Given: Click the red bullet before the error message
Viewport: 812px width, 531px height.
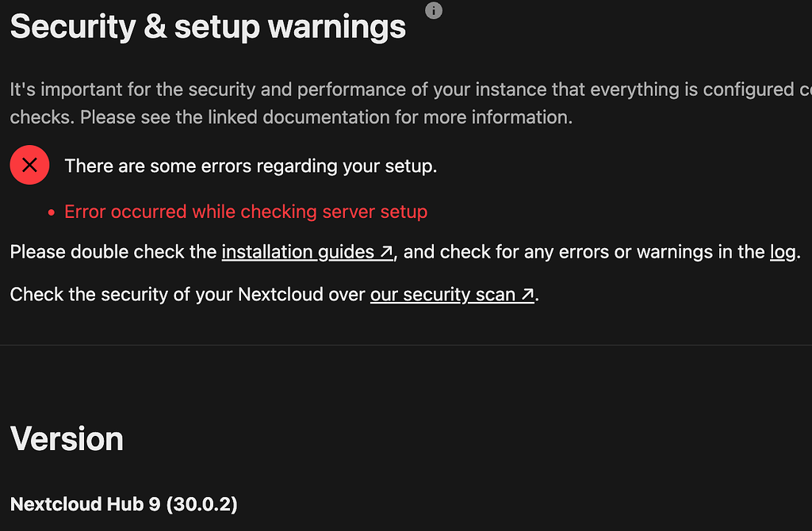Looking at the screenshot, I should tap(52, 212).
